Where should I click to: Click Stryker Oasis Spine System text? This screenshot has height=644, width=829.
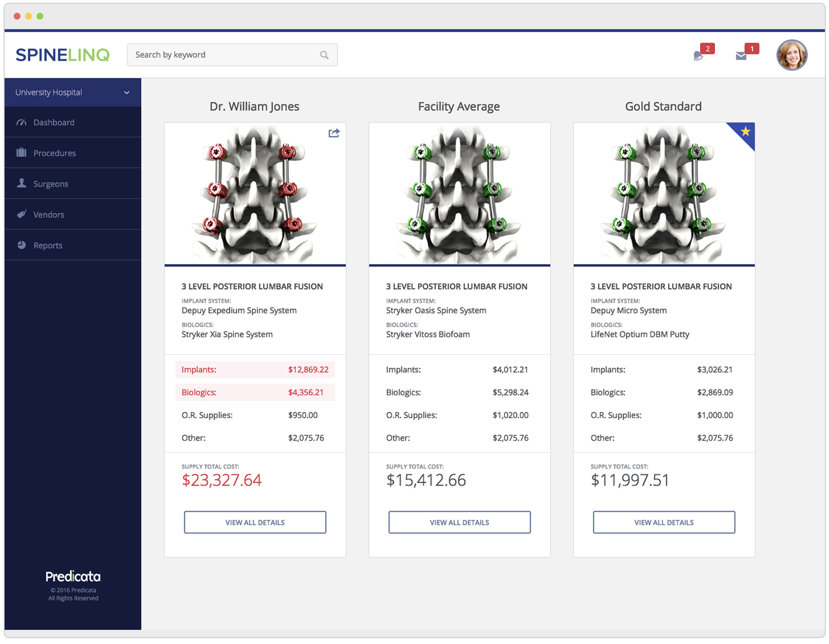(436, 311)
